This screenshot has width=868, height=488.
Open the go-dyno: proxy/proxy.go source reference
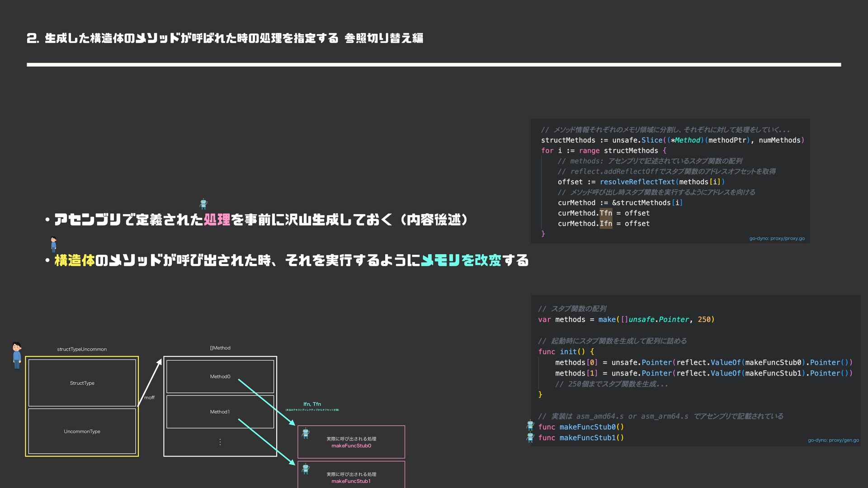(777, 239)
